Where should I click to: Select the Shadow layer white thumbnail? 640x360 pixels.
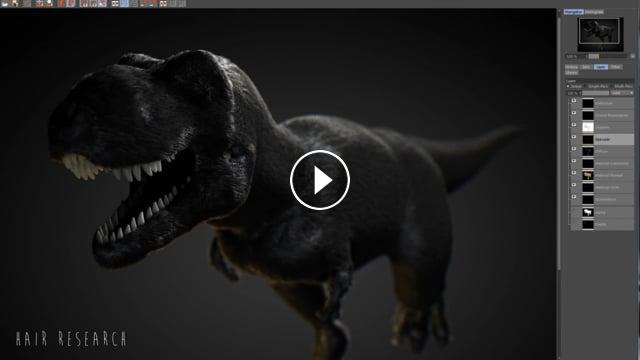tap(588, 127)
